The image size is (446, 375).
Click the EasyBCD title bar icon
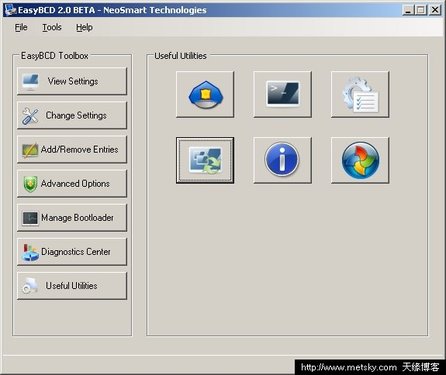tap(10, 10)
